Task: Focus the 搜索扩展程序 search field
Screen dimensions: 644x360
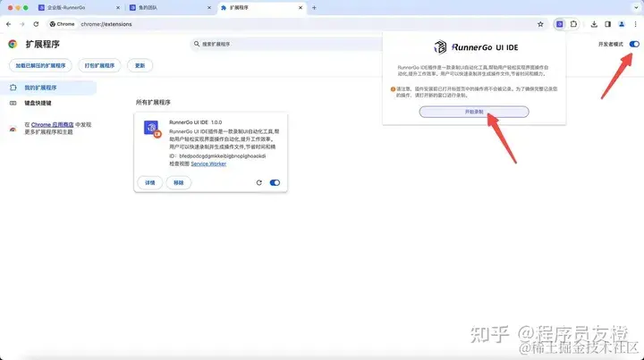Action: [x=287, y=44]
